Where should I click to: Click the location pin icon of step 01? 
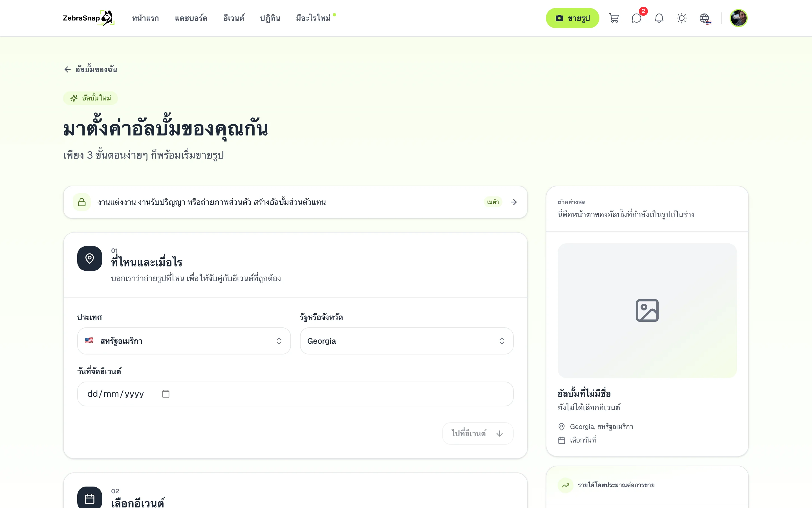coord(90,258)
